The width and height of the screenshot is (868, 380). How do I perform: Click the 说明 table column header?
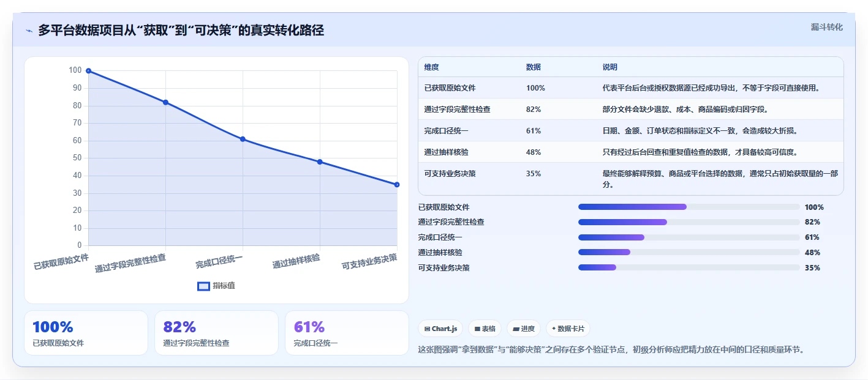tap(610, 67)
